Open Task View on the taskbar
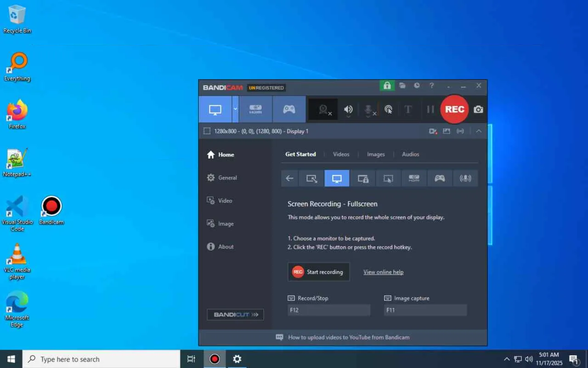Viewport: 588px width, 368px height. (192, 359)
